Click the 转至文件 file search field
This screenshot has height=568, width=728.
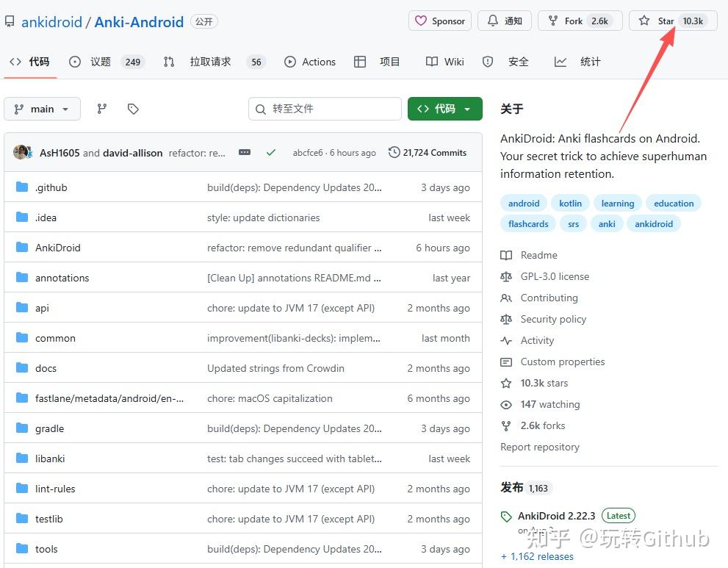click(325, 109)
